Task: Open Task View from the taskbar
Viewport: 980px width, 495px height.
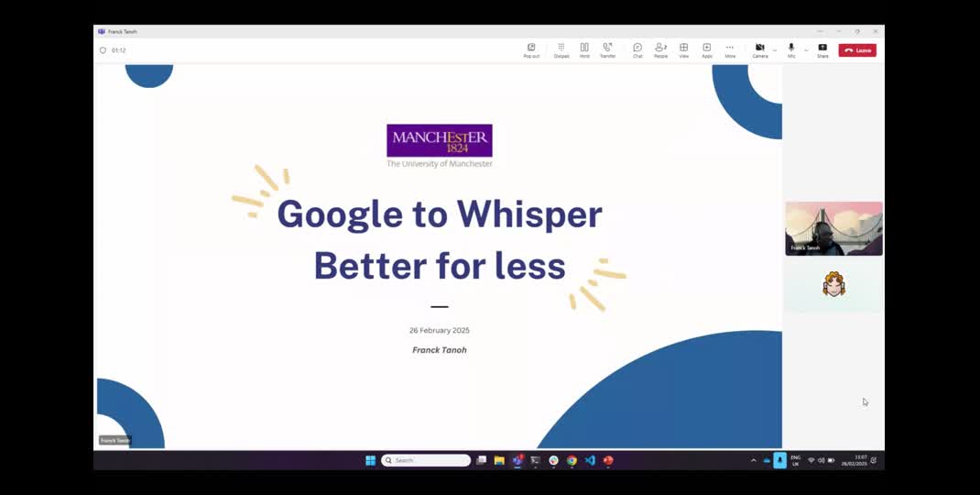Action: pyautogui.click(x=481, y=460)
